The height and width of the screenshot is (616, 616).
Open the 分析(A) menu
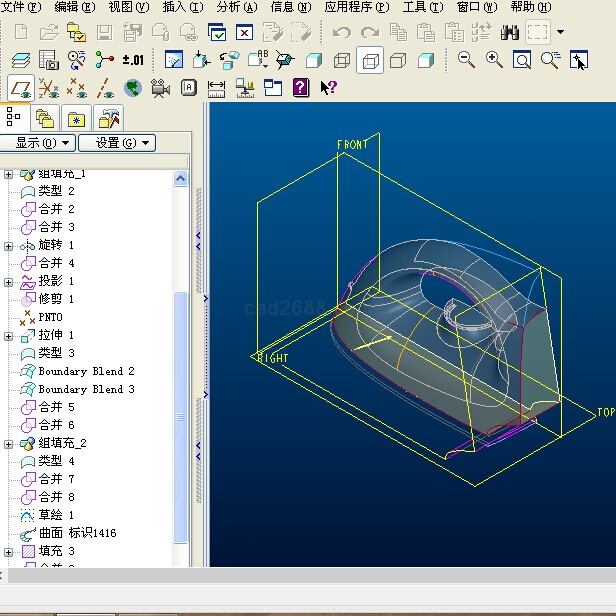(236, 7)
